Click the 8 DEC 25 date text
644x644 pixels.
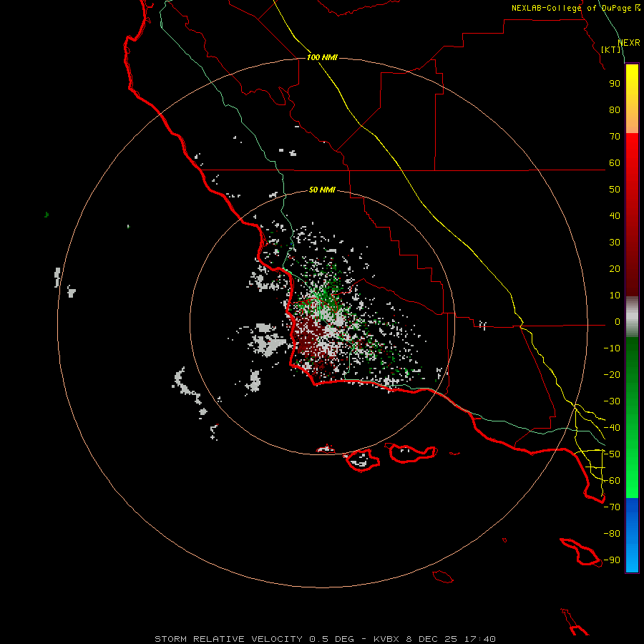click(431, 639)
